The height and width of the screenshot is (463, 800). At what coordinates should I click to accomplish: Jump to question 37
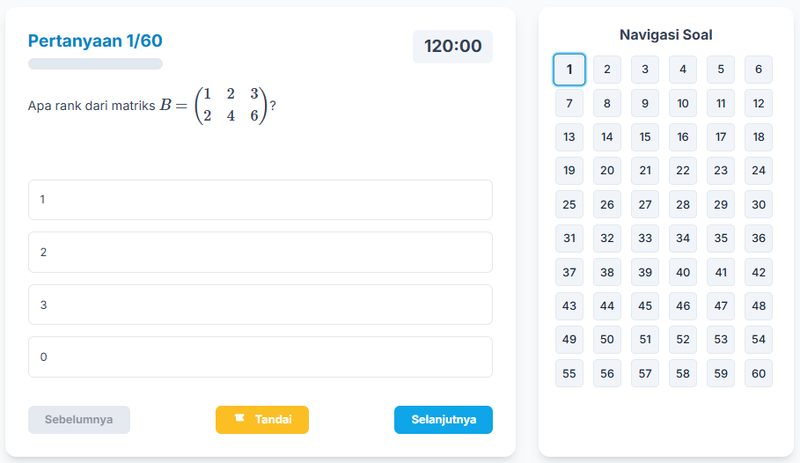pyautogui.click(x=569, y=273)
